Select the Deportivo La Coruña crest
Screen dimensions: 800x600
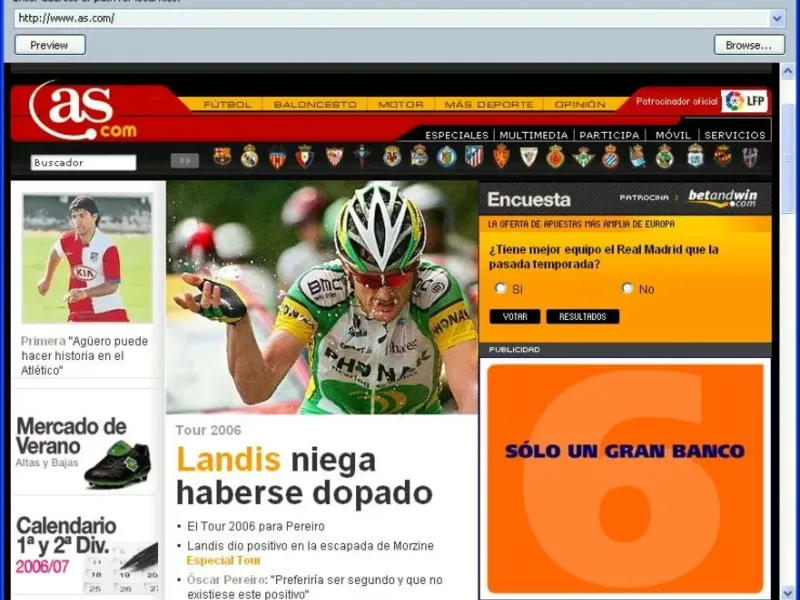(x=419, y=156)
